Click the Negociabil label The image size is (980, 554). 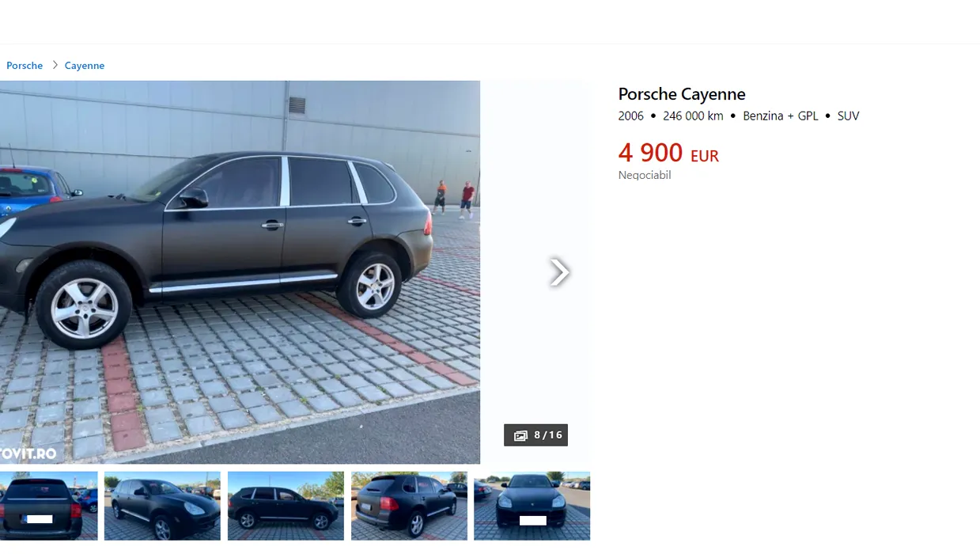(x=645, y=175)
